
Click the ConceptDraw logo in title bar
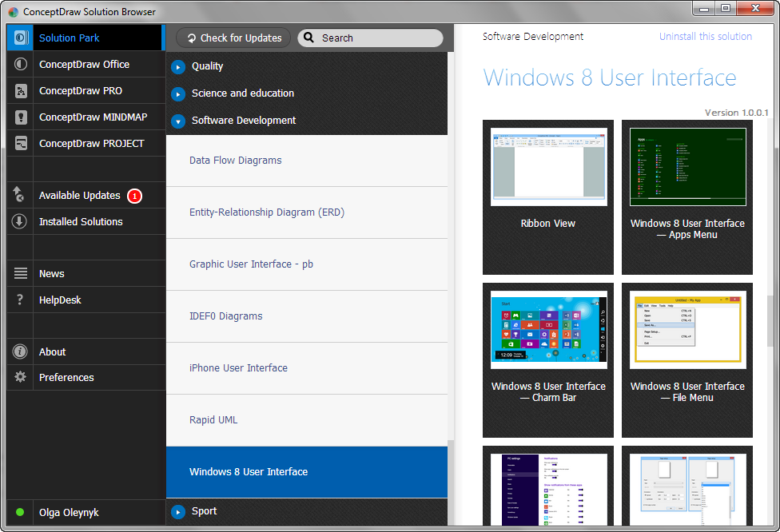14,11
